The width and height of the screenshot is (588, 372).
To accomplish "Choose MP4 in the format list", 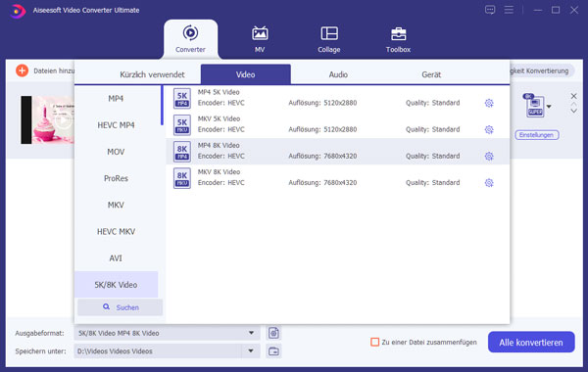I will tap(116, 99).
